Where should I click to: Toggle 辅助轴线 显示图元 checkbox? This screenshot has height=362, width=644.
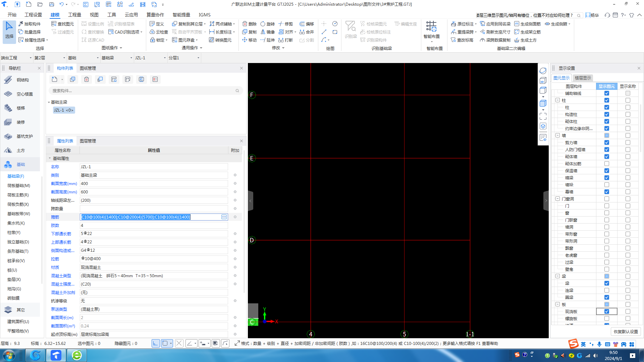coord(606,93)
